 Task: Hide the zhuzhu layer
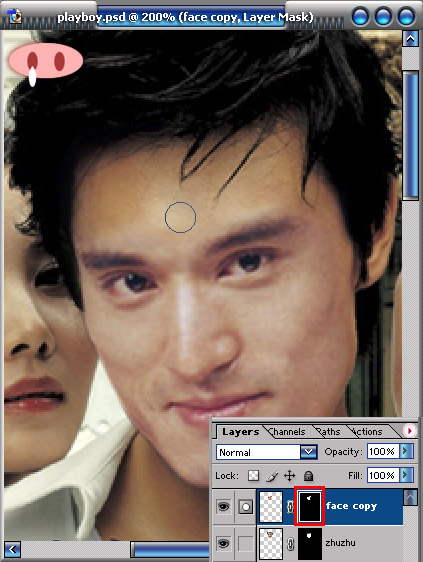pyautogui.click(x=224, y=544)
